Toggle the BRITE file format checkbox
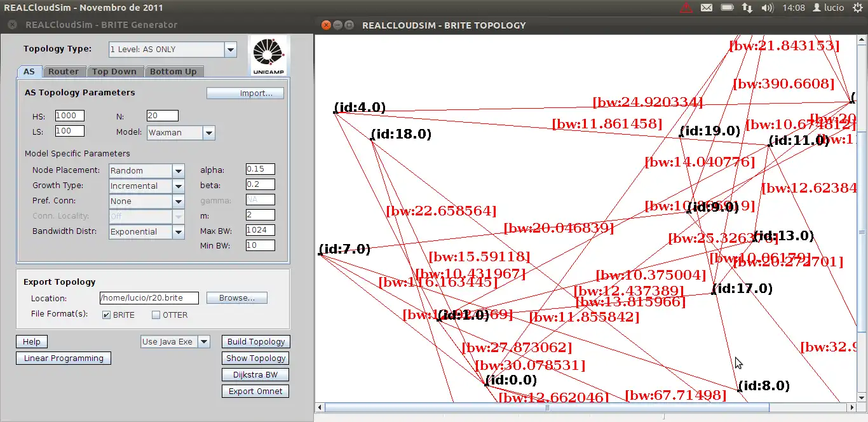Image resolution: width=868 pixels, height=422 pixels. pyautogui.click(x=107, y=315)
